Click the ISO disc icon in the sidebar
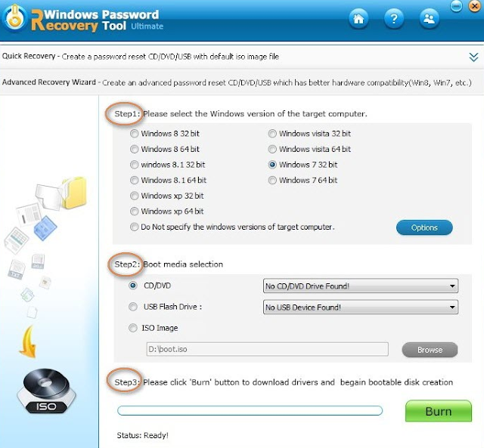This screenshot has width=484, height=448. coord(47,391)
